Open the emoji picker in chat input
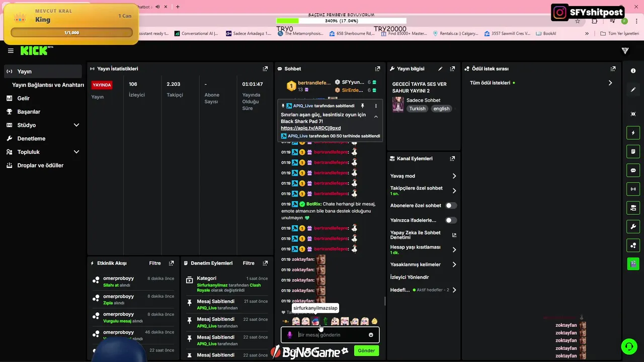The image size is (644, 362). click(371, 335)
